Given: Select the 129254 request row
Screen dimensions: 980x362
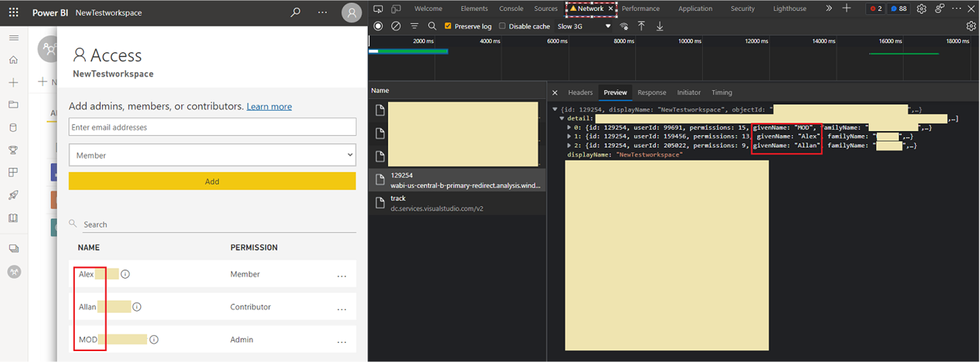Looking at the screenshot, I should click(x=457, y=180).
